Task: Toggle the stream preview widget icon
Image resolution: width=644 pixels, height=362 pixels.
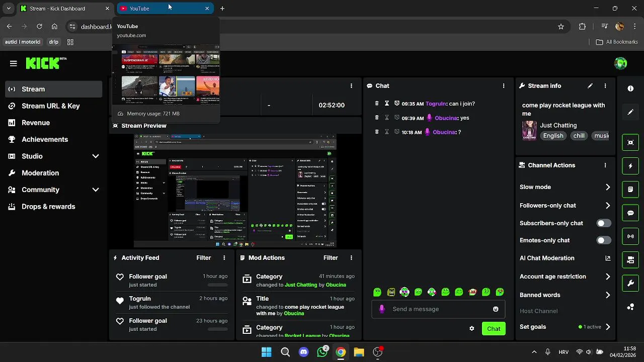Action: (630, 142)
